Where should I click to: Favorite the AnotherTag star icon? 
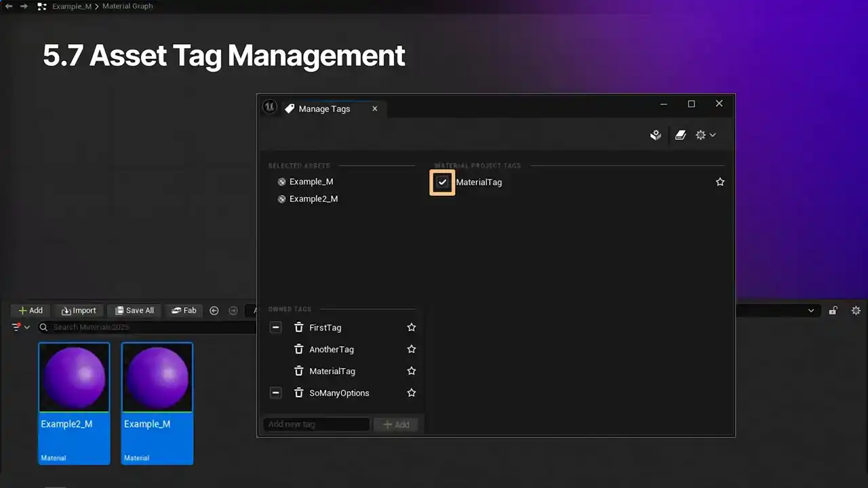411,350
